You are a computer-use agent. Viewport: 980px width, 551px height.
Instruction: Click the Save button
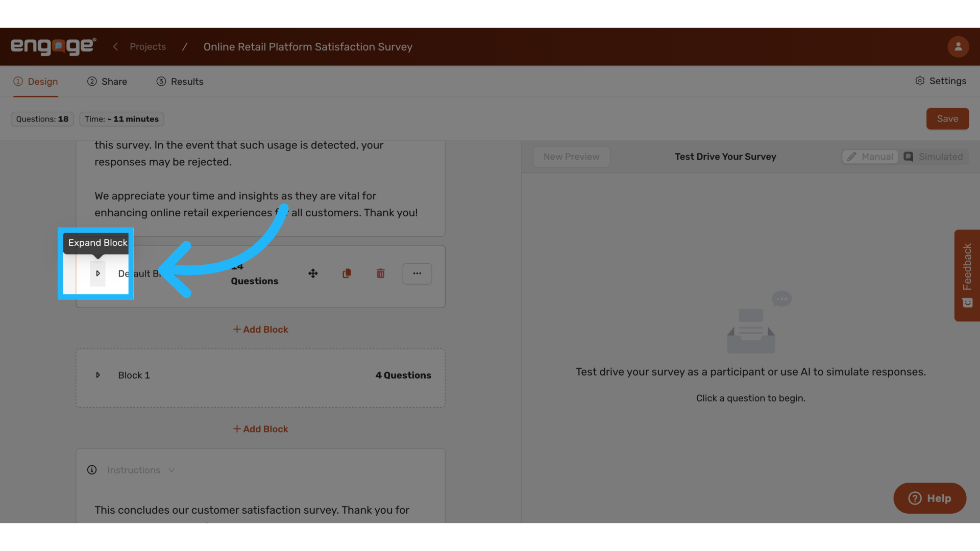point(947,118)
